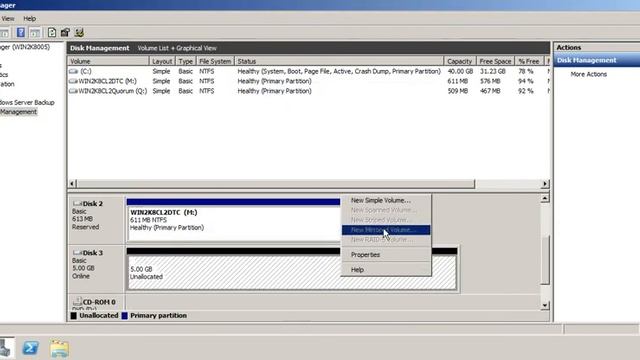The image size is (640, 360).
Task: Click the 78 % free cell
Action: click(x=526, y=71)
